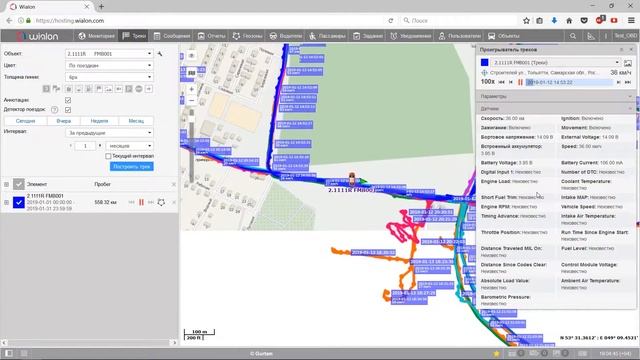
Task: Click the car marker on the map
Action: (x=352, y=179)
